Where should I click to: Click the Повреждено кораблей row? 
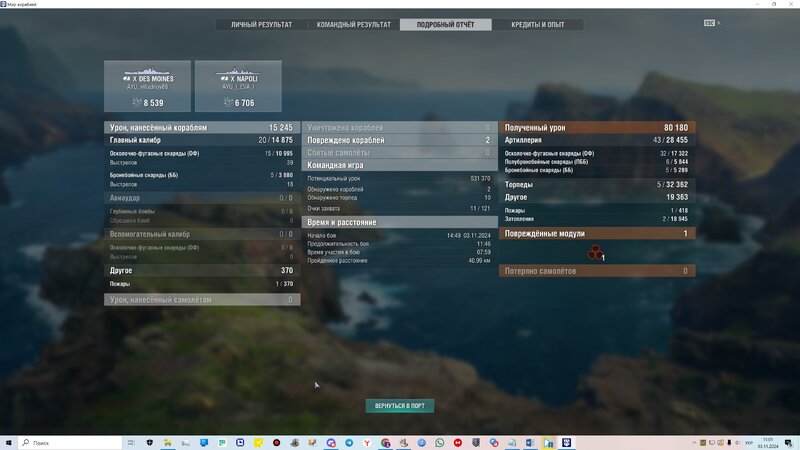(399, 140)
